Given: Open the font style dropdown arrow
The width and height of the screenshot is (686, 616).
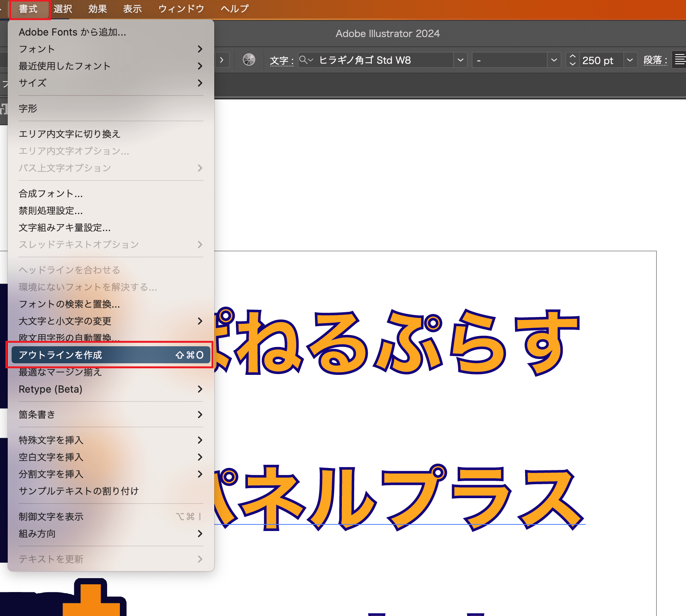Looking at the screenshot, I should point(554,60).
